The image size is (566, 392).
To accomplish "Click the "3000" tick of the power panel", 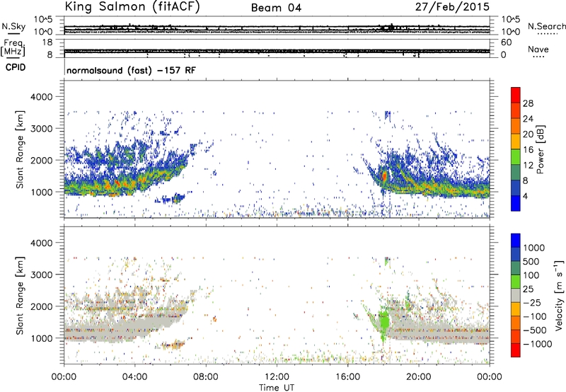I will (x=42, y=129).
